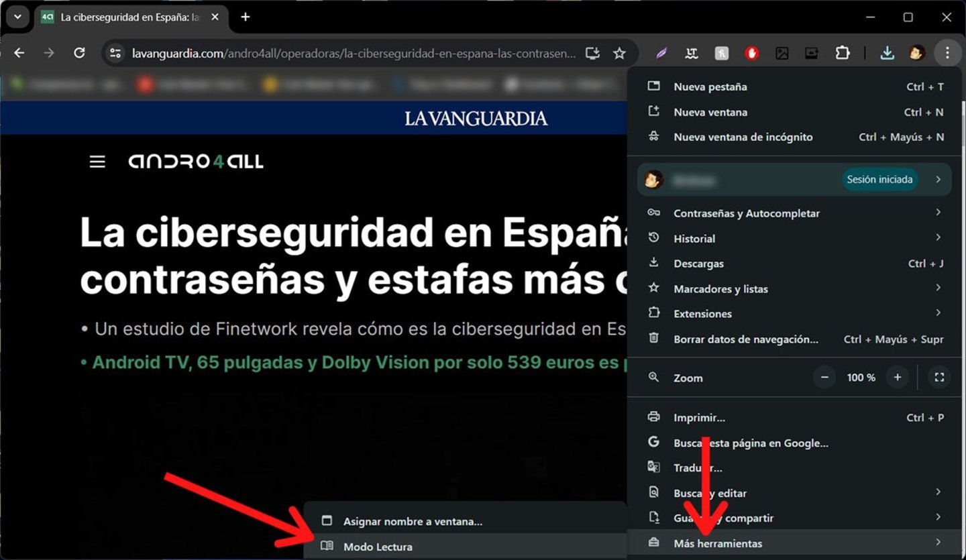Expand the Buscar y editar submenu
This screenshot has height=560, width=966.
coord(794,493)
